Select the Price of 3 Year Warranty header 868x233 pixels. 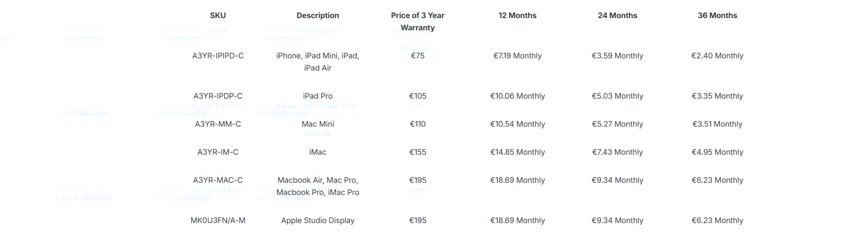click(x=417, y=21)
